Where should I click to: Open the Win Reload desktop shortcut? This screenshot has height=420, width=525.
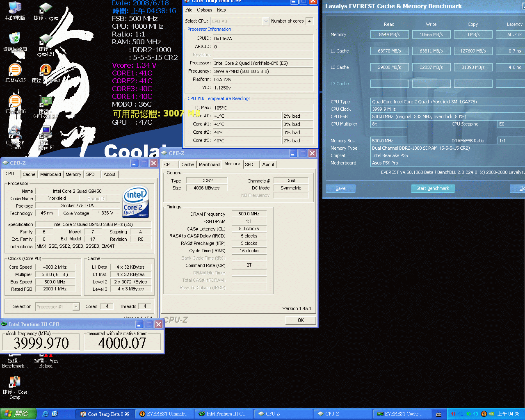pos(46,358)
